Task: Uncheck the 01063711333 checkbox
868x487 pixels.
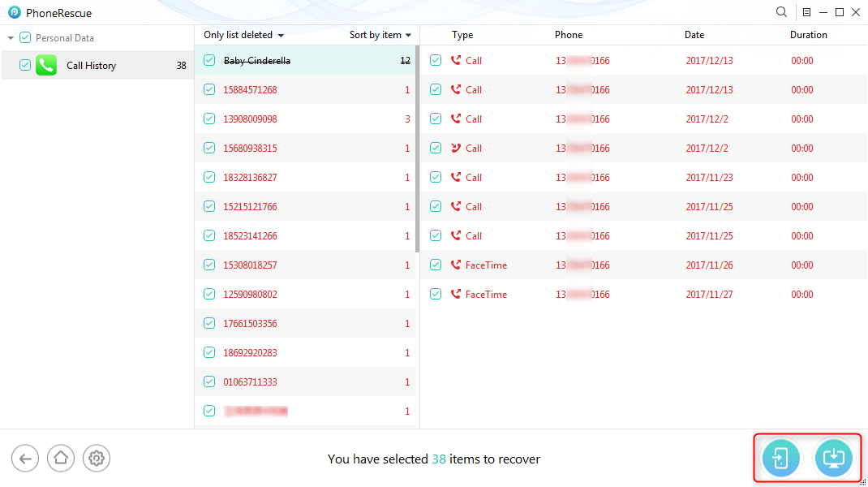Action: (x=209, y=381)
